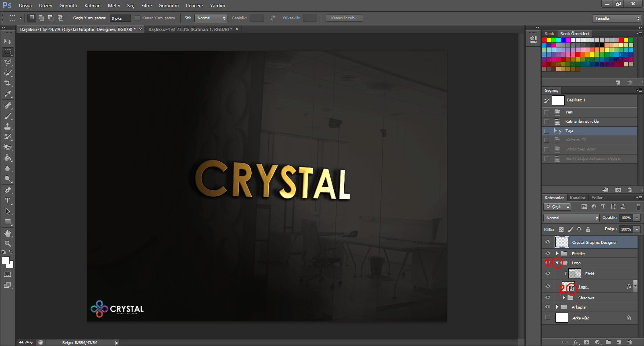Image resolution: width=644 pixels, height=346 pixels.
Task: Select the Crop tool
Action: coord(8,83)
